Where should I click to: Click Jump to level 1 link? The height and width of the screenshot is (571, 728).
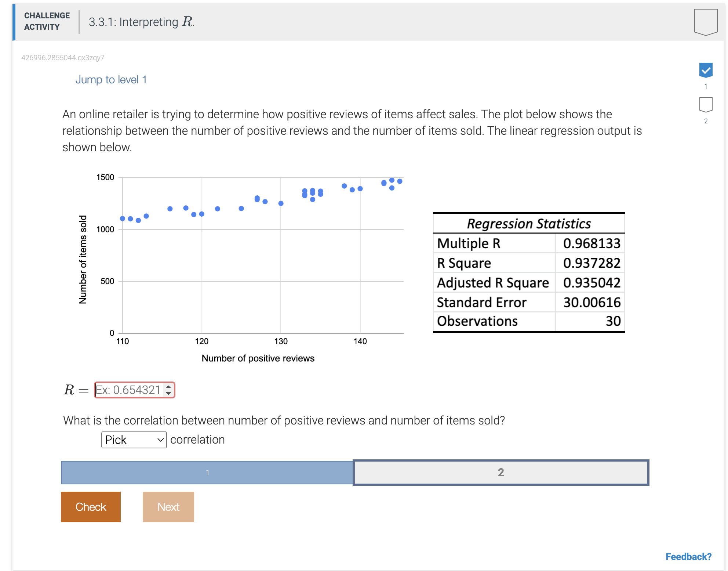(111, 80)
